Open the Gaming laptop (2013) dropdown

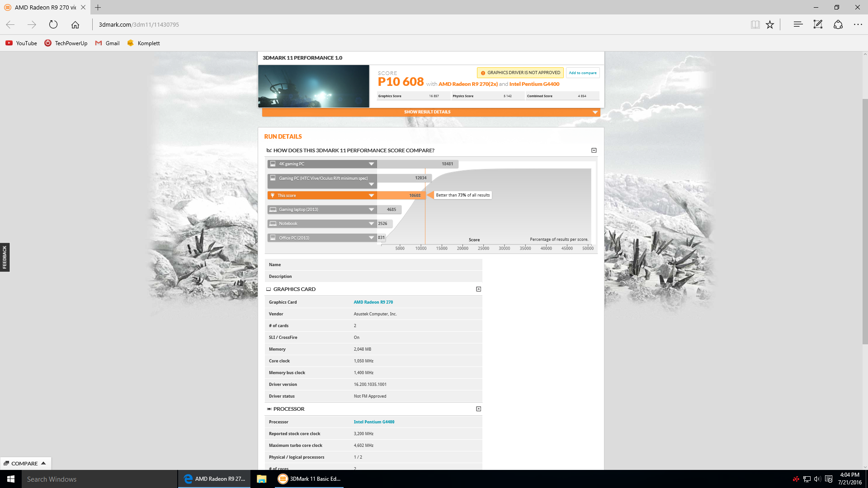pos(322,210)
